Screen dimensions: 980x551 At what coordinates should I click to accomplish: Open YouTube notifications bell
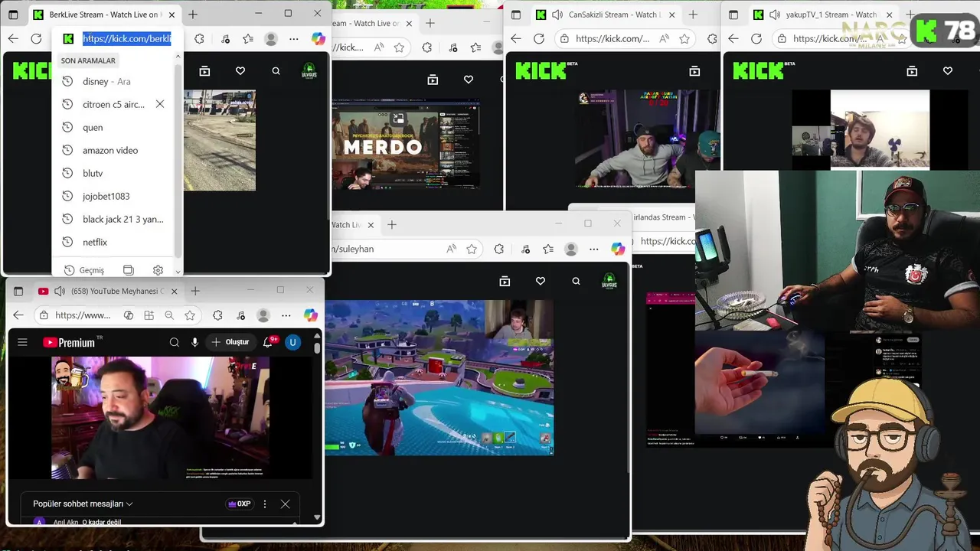click(268, 342)
